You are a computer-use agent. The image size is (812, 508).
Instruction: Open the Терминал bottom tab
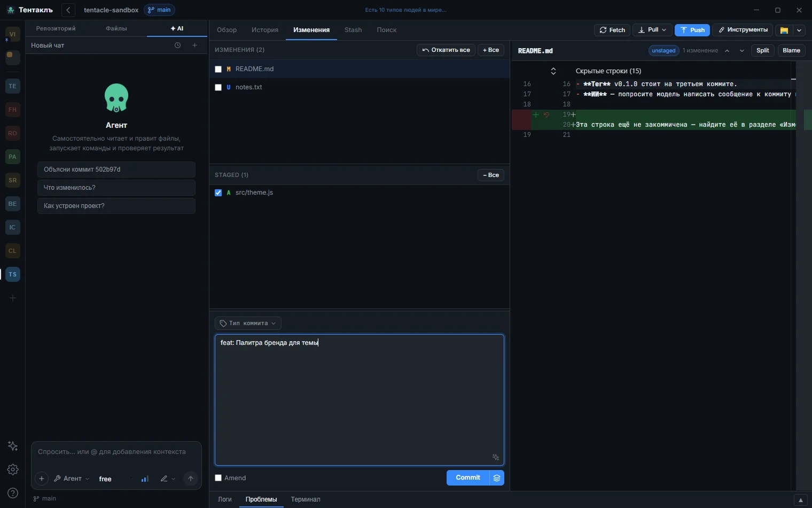tap(306, 499)
